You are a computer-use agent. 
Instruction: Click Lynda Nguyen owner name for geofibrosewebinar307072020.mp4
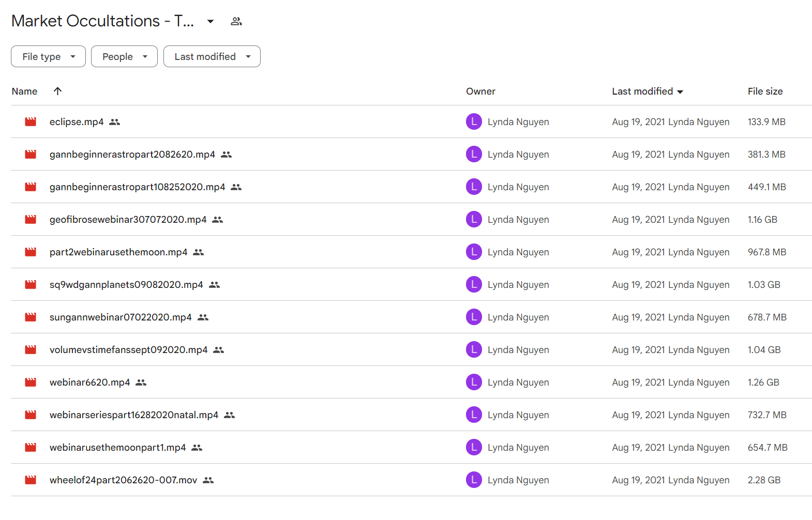518,220
